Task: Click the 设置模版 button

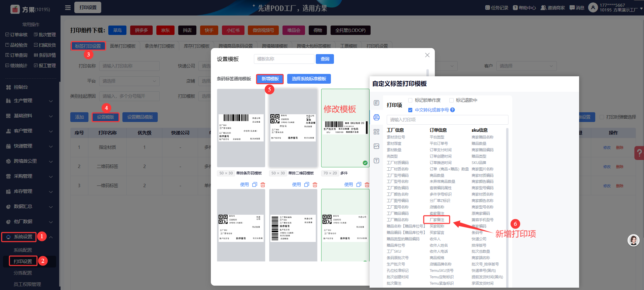Action: (x=106, y=117)
